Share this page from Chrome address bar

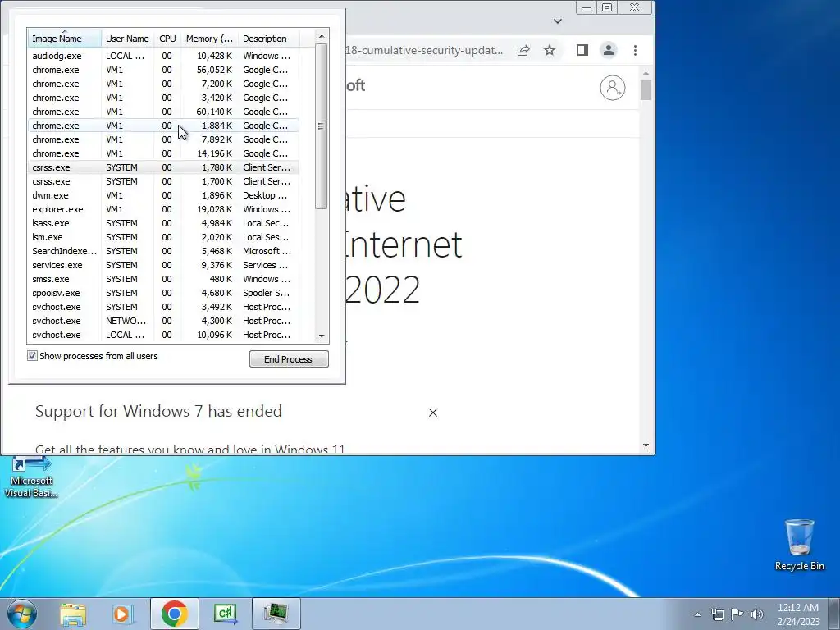click(523, 50)
